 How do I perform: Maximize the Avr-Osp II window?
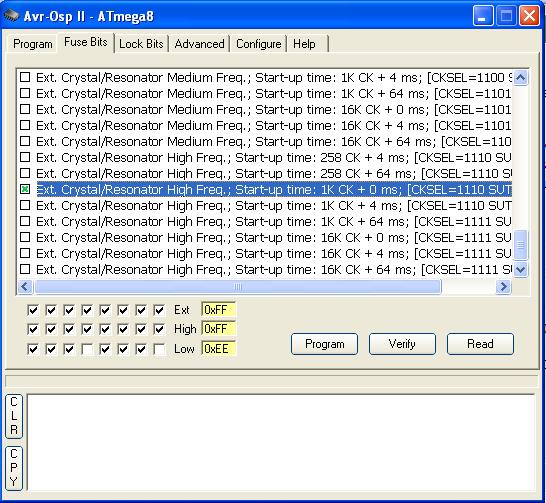click(506, 16)
